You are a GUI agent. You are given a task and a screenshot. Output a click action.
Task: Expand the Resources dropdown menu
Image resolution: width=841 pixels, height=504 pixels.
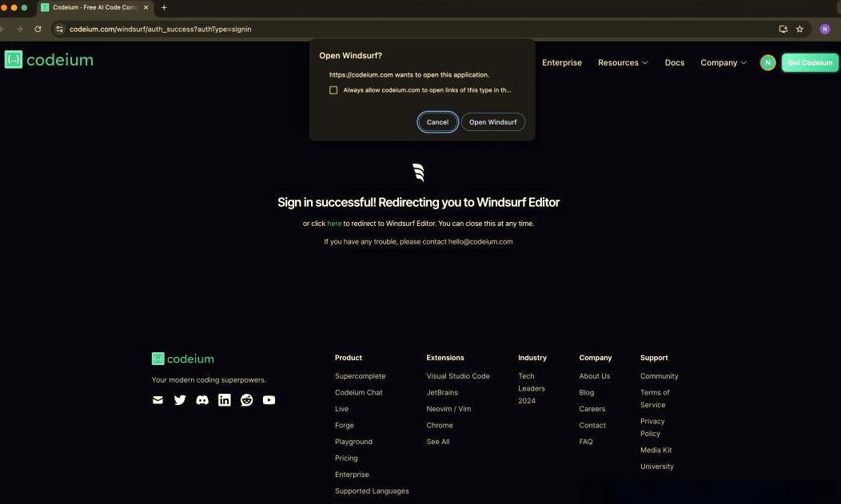pyautogui.click(x=623, y=62)
